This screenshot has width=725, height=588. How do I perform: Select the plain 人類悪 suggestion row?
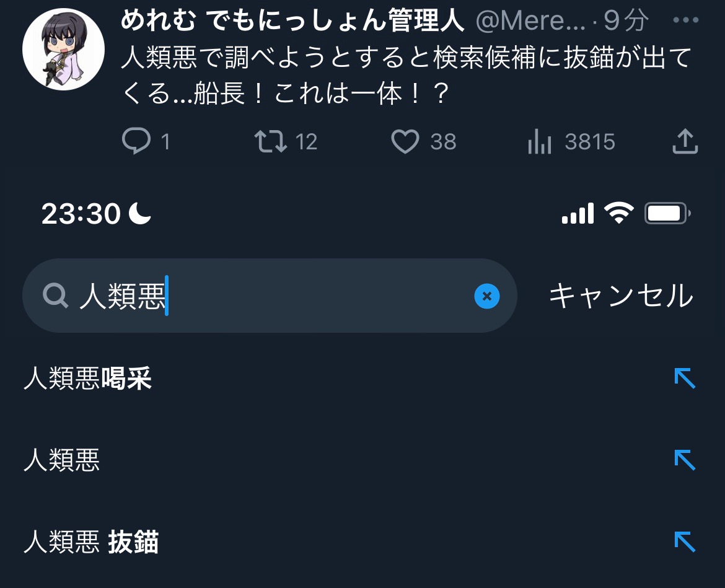pos(61,460)
